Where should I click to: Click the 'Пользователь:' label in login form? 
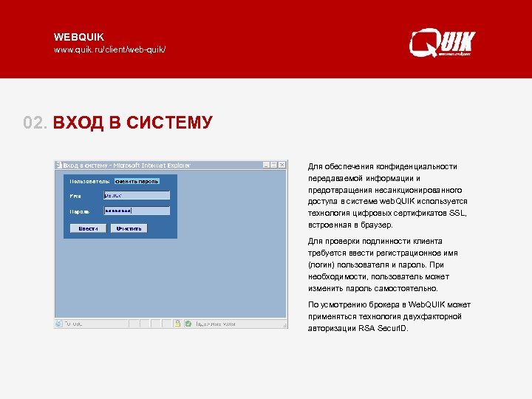(x=89, y=181)
